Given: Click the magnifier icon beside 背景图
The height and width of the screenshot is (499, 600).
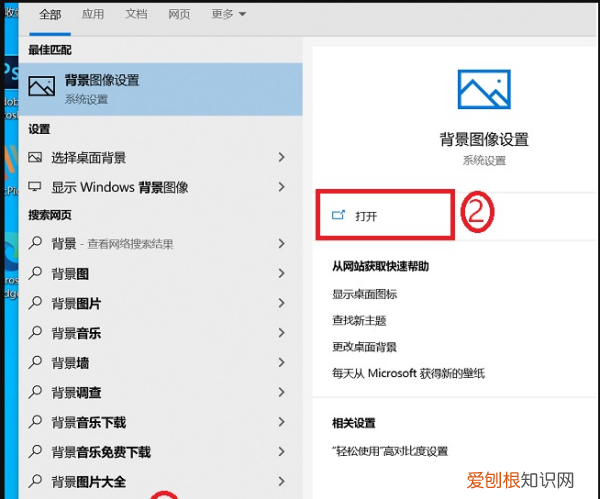Looking at the screenshot, I should tap(35, 273).
